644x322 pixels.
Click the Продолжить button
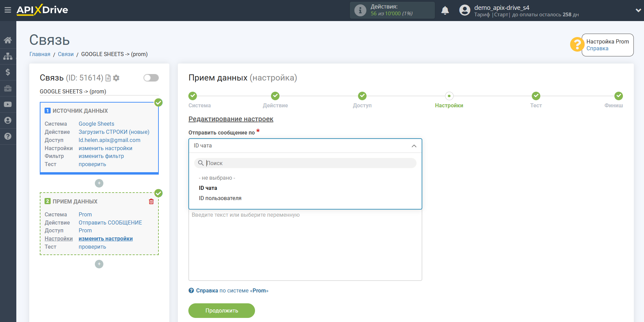click(222, 310)
